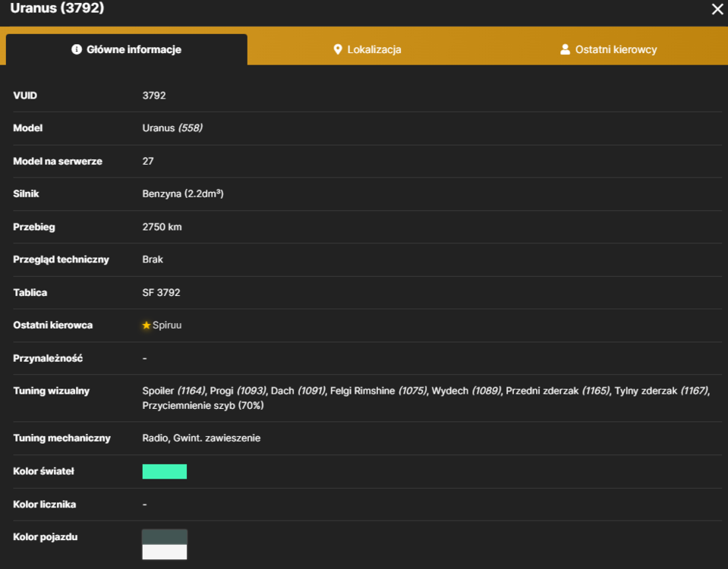Click the Felgi Rimshine (1075) entry
This screenshot has width=728, height=569.
click(x=378, y=391)
